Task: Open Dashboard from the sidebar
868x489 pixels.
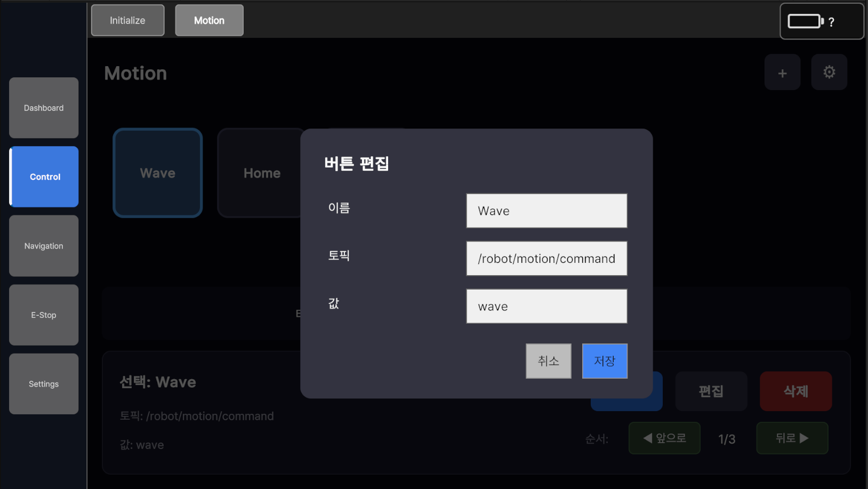Action: click(44, 108)
